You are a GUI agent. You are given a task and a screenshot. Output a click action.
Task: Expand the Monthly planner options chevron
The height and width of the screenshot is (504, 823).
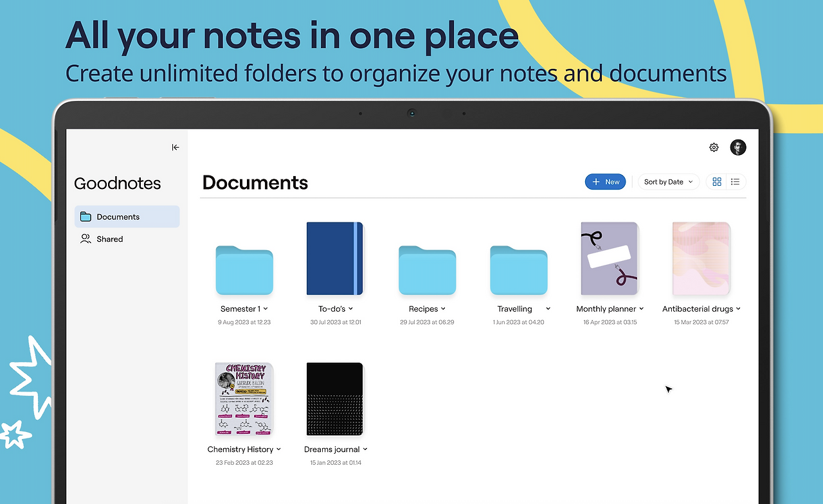point(641,309)
